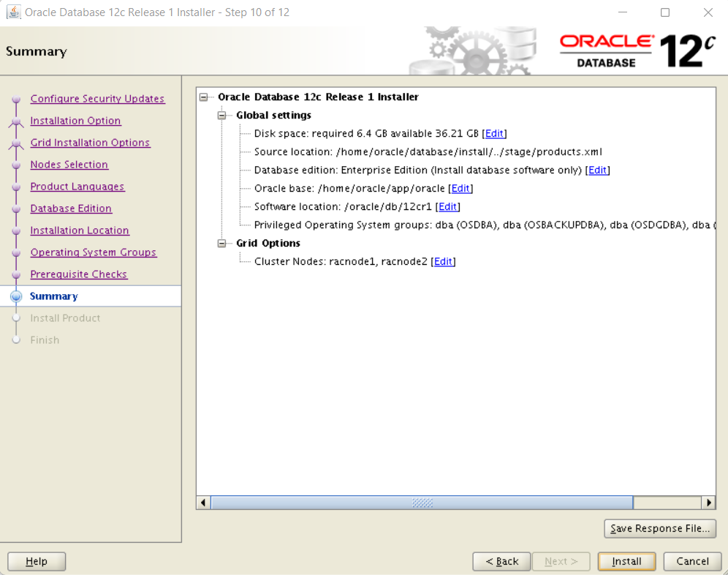Screen dimensions: 728x575
Task: Maximize the installer window
Action: pos(665,12)
